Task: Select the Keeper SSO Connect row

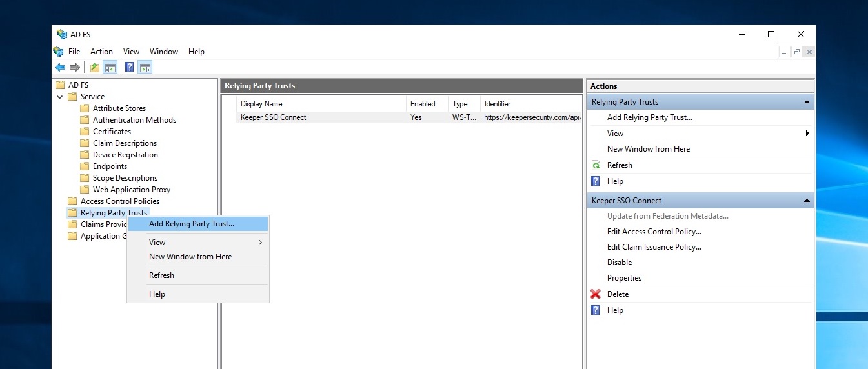Action: [x=274, y=117]
